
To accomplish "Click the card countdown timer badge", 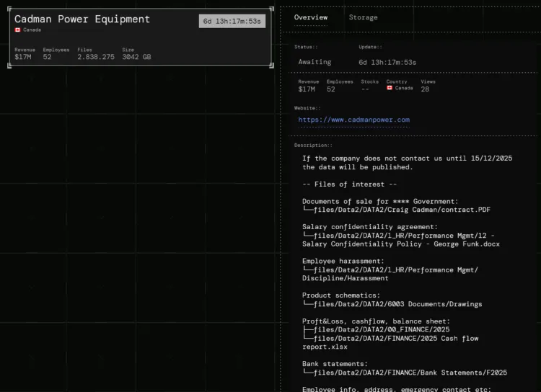I will [x=232, y=21].
